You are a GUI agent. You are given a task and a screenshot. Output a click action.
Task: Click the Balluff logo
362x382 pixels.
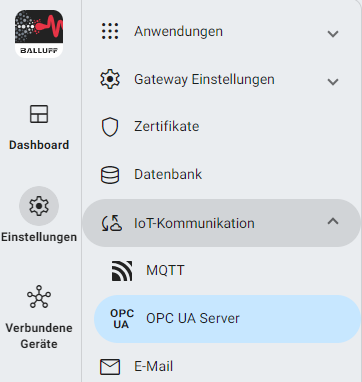pyautogui.click(x=39, y=33)
